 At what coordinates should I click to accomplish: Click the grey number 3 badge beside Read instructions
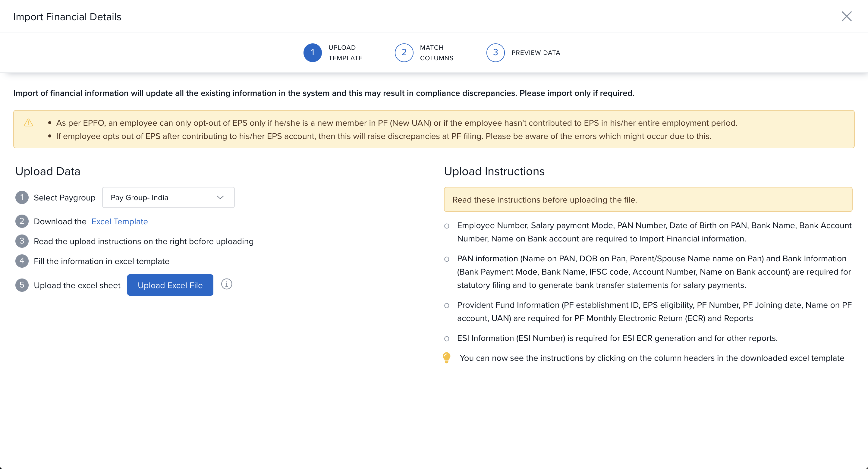(x=22, y=241)
